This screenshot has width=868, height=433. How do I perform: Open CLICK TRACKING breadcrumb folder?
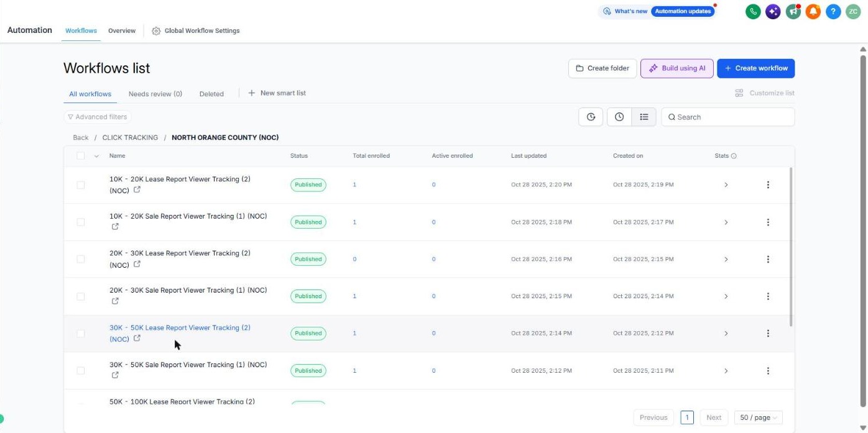tap(130, 137)
